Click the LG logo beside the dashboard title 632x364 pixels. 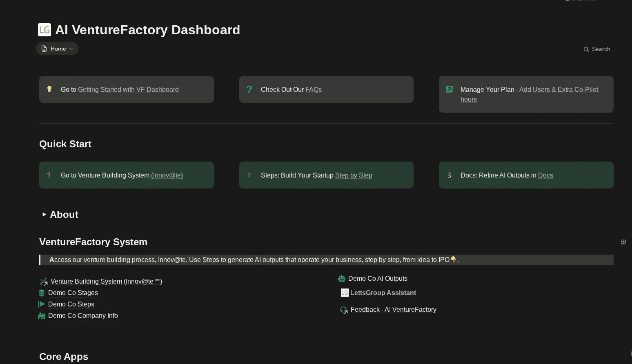[45, 29]
